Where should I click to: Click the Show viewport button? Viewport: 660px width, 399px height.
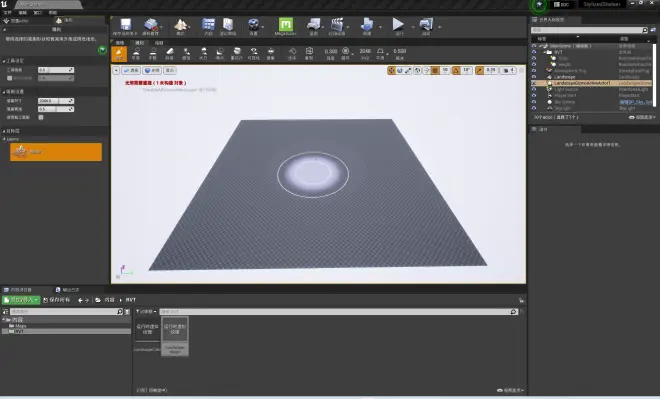coord(170,70)
